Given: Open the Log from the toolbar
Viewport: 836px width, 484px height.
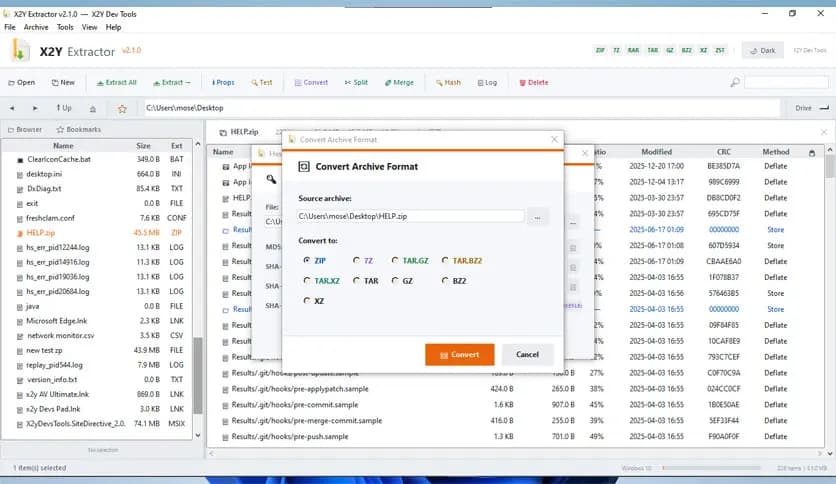Looking at the screenshot, I should pyautogui.click(x=487, y=83).
